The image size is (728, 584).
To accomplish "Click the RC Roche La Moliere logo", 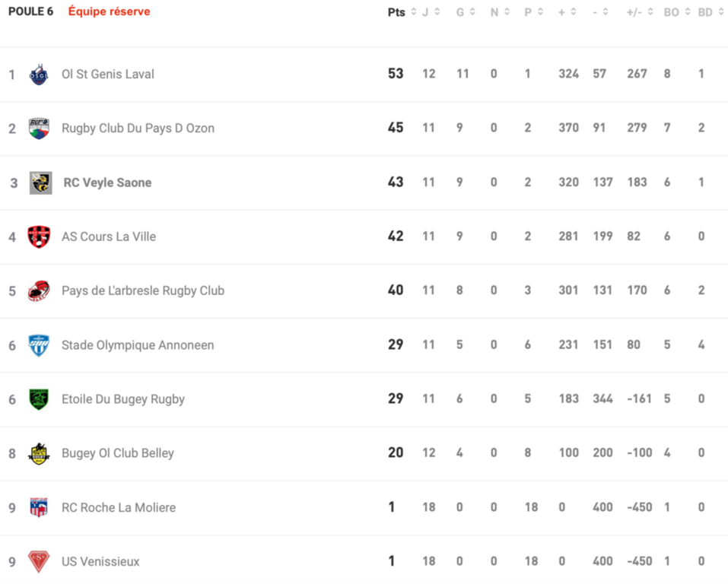I will pos(39,507).
